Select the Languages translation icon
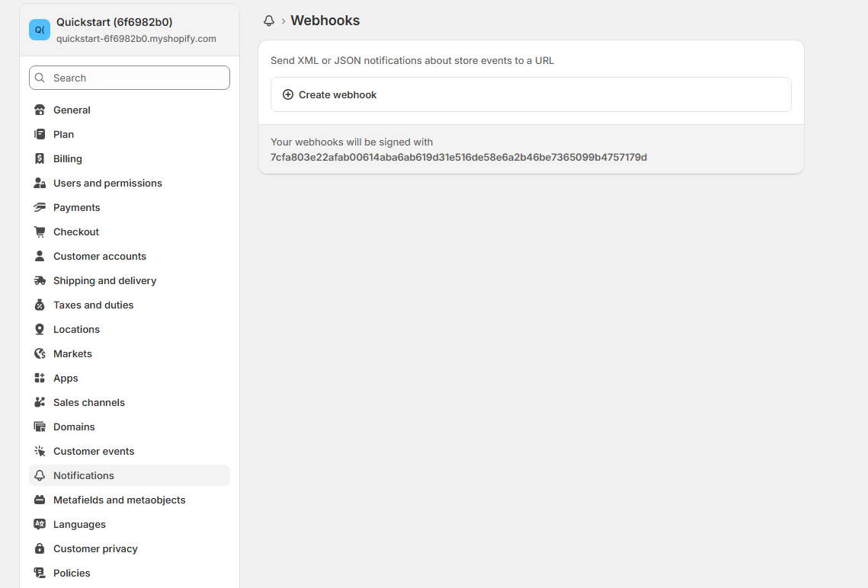The height and width of the screenshot is (588, 868). (40, 524)
